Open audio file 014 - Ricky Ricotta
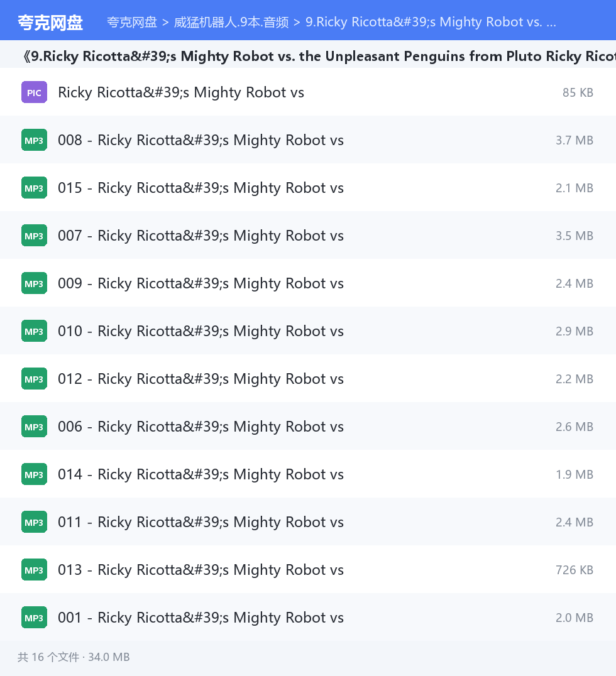 [x=201, y=474]
